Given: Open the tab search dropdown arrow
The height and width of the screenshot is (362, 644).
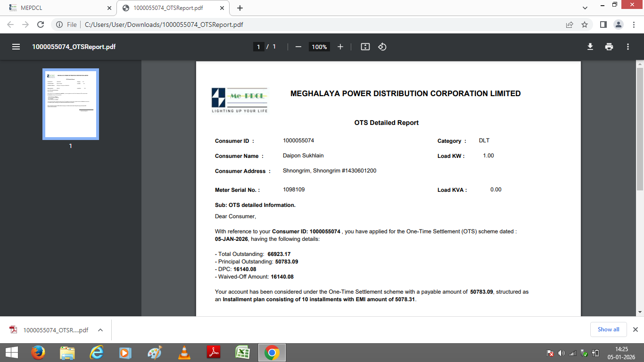Looking at the screenshot, I should 585,8.
